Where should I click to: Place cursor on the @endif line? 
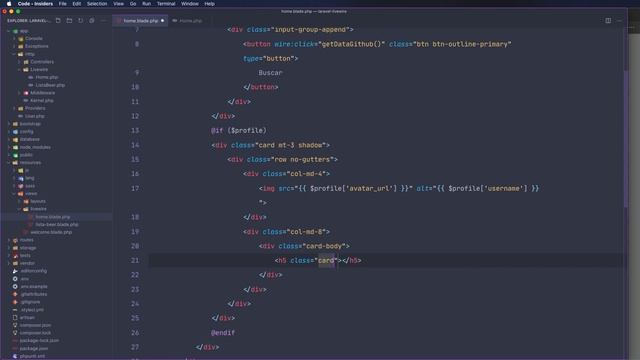coord(223,333)
